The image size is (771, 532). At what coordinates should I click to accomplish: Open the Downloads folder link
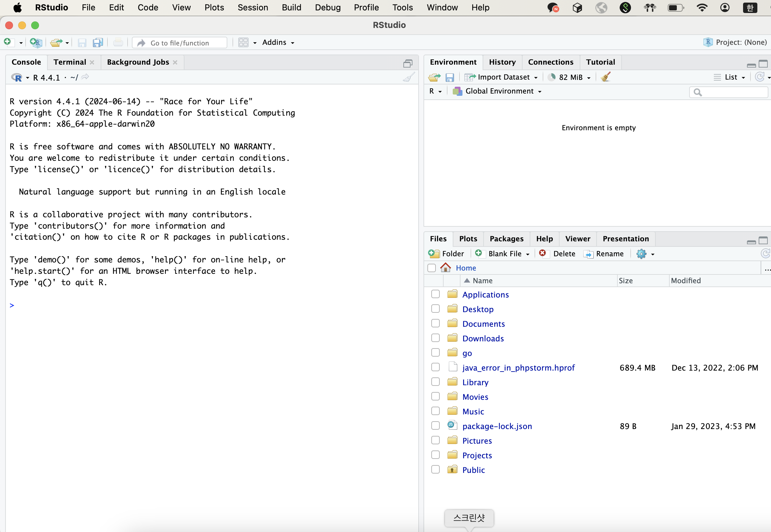coord(483,338)
